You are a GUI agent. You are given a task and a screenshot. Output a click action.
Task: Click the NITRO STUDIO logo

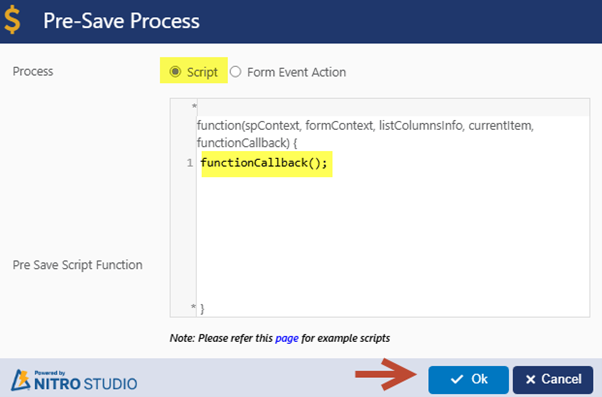(74, 380)
